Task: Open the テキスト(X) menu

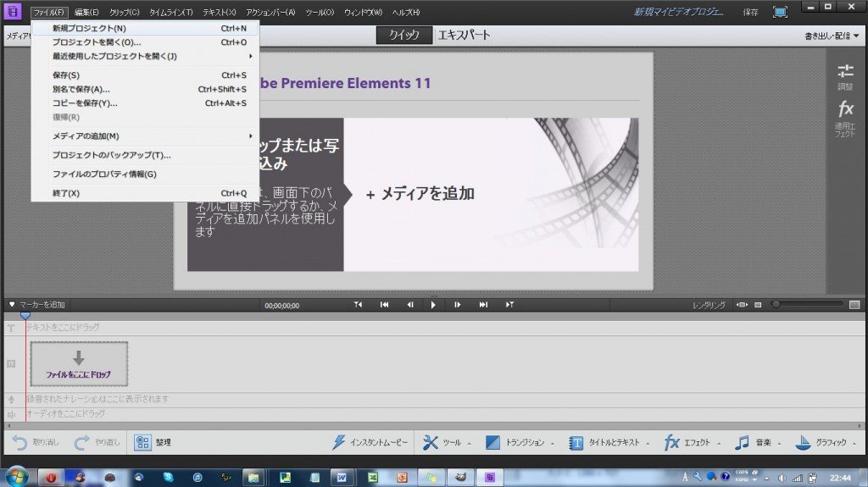Action: point(220,12)
